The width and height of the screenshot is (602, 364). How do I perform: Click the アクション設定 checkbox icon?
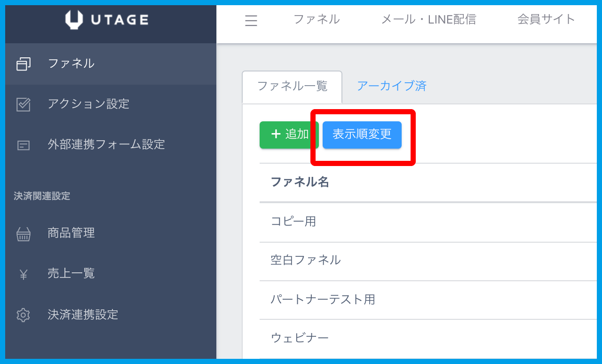[x=23, y=104]
